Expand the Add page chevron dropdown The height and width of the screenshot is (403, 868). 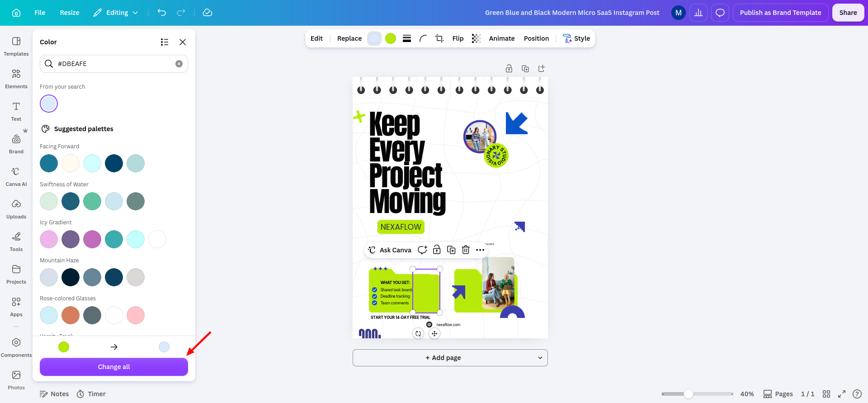(540, 358)
